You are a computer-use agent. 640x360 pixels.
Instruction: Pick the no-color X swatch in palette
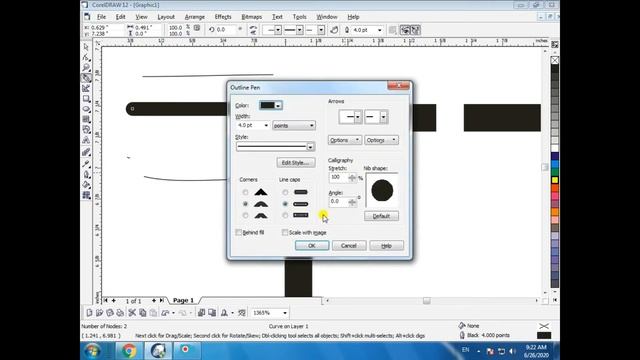click(555, 60)
